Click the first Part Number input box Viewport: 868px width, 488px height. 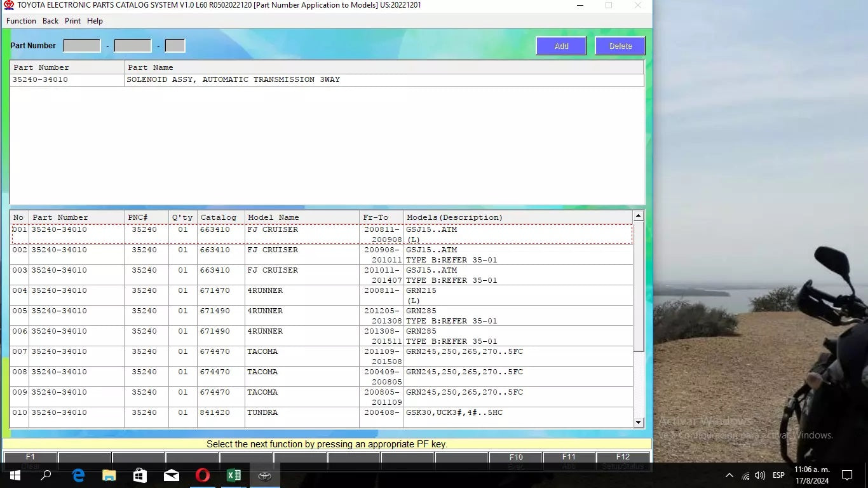coord(82,46)
